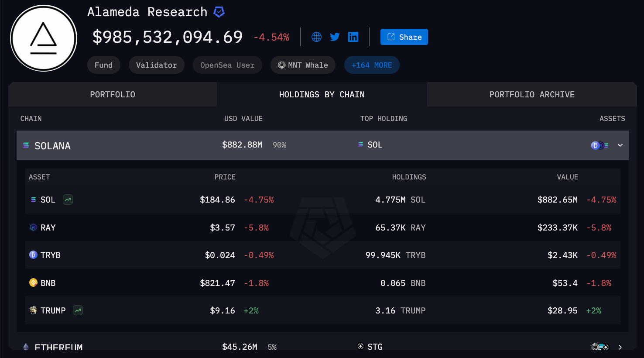Click the Share button
Viewport: 644px width, 358px height.
click(404, 37)
